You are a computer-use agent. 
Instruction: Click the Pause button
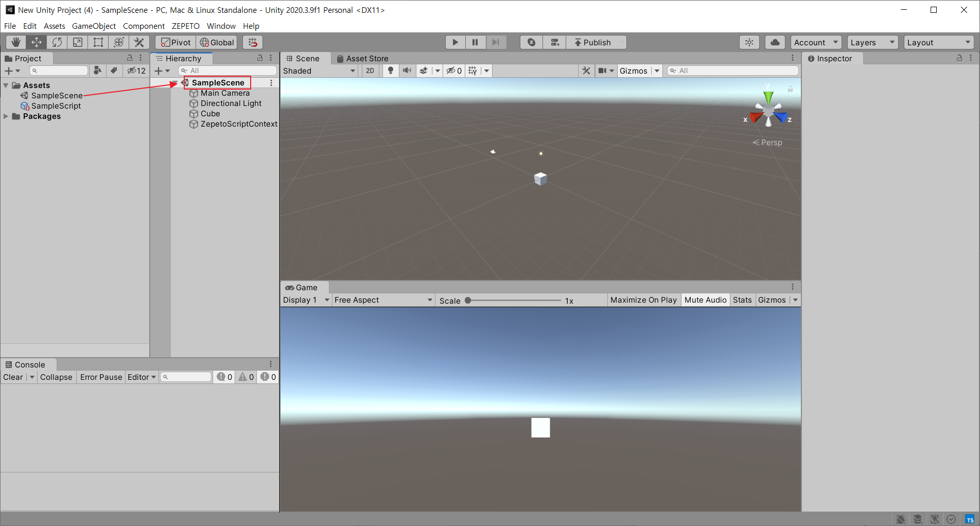coord(475,42)
